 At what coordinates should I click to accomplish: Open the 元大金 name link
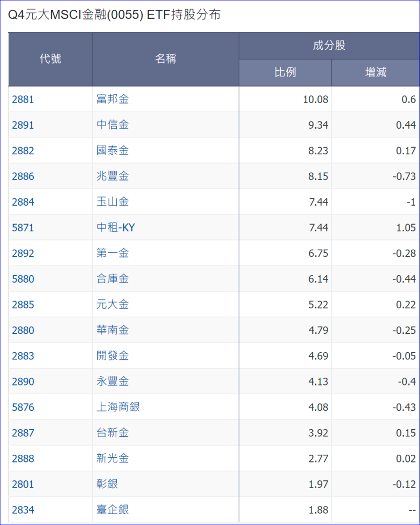[x=113, y=305]
